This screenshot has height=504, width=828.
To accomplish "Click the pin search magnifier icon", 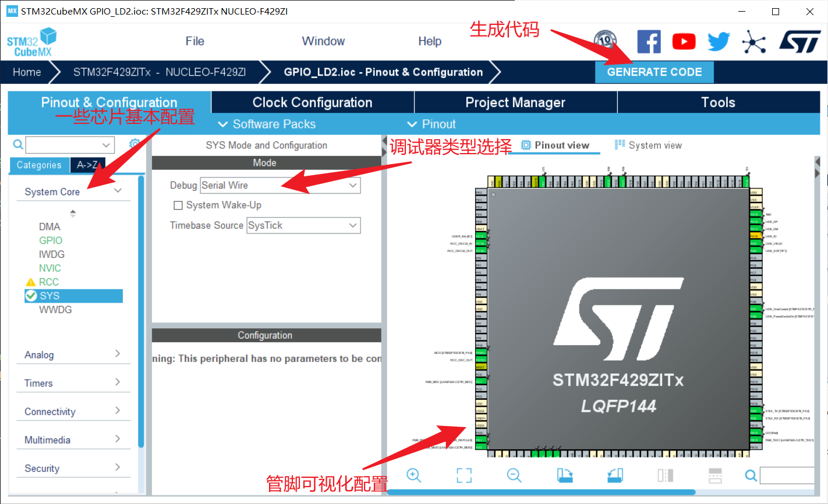I will point(751,475).
